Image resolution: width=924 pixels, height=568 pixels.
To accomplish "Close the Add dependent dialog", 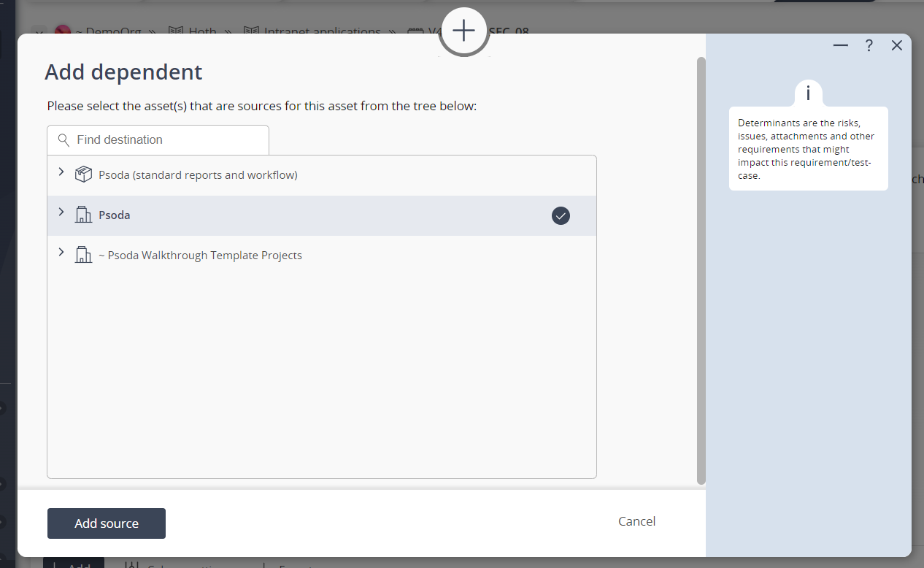I will (897, 45).
